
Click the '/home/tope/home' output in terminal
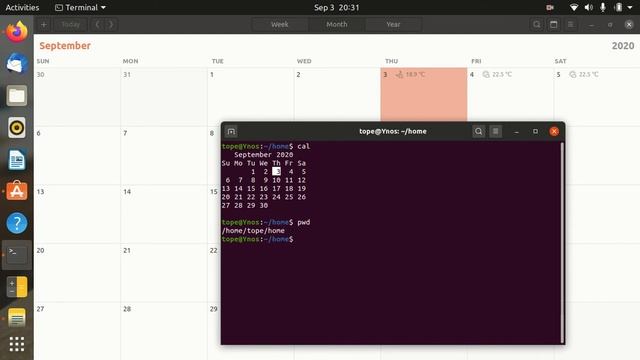pos(253,231)
